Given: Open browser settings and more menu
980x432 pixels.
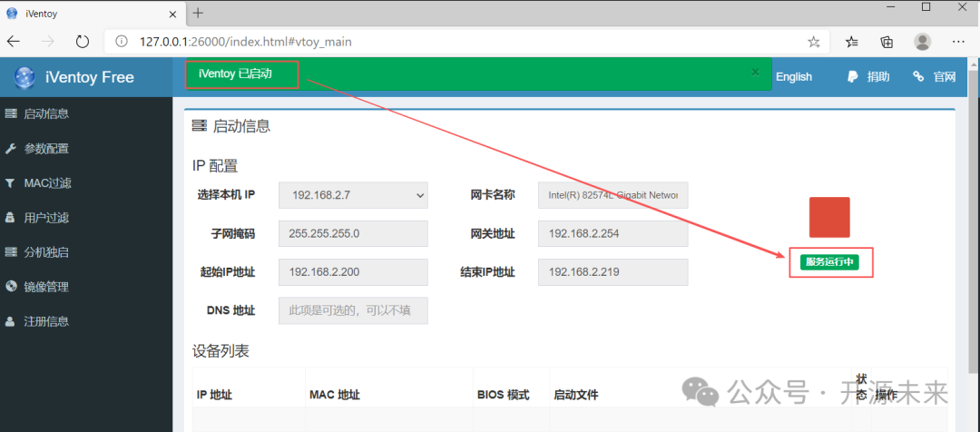Looking at the screenshot, I should 959,41.
